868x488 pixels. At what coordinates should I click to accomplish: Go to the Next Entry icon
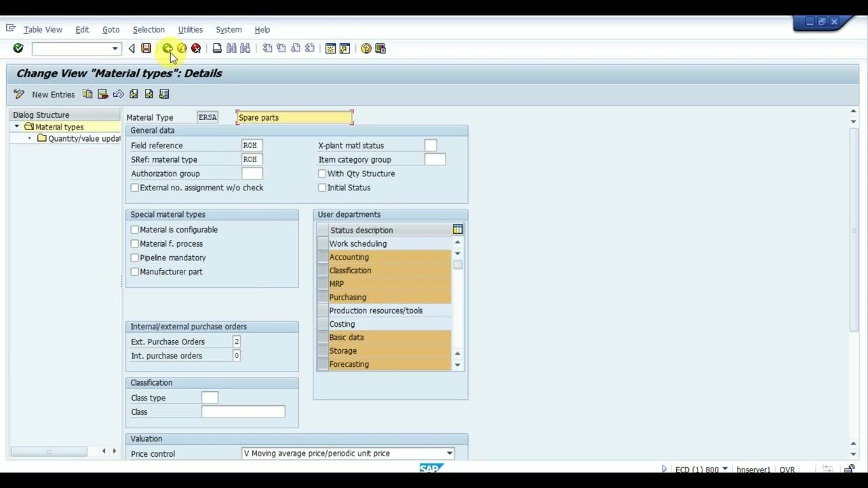point(149,94)
